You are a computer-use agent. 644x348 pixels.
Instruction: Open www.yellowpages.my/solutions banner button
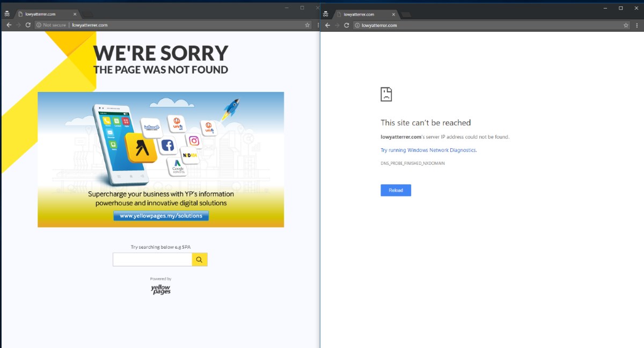point(161,216)
